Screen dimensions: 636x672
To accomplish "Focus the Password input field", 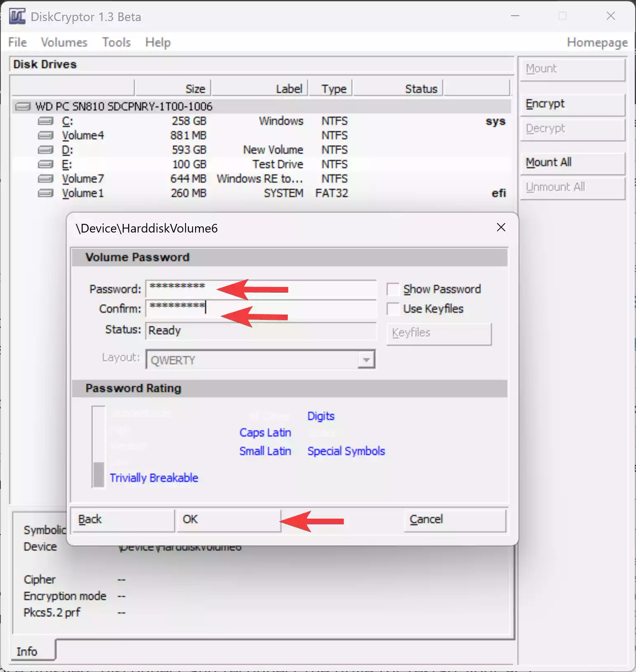I will (261, 289).
